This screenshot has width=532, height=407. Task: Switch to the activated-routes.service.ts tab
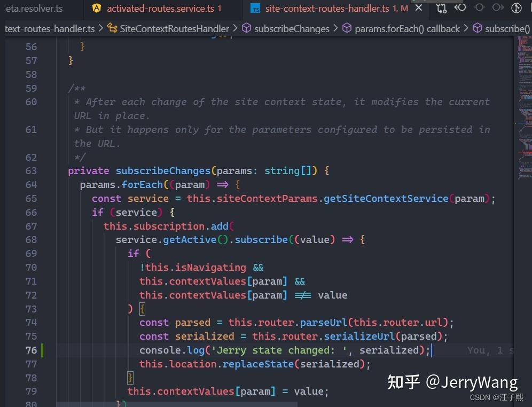(x=160, y=8)
